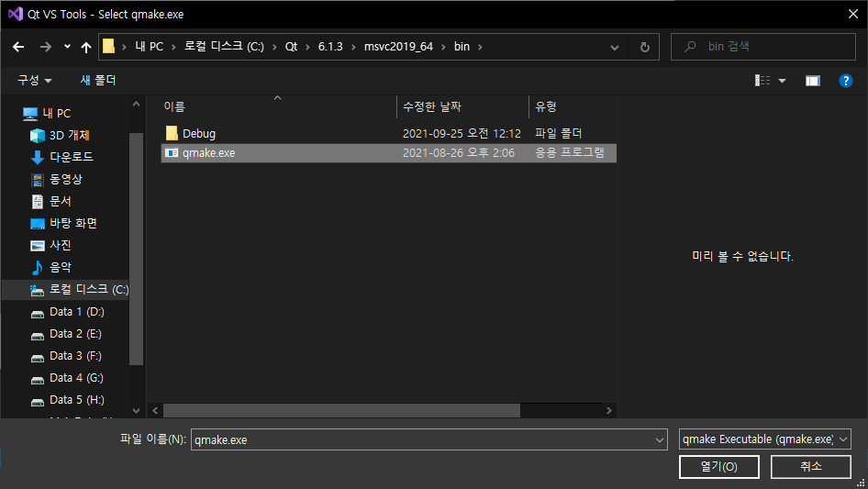
Task: Select 'Qt' breadcrumb in address bar
Action: (x=291, y=47)
